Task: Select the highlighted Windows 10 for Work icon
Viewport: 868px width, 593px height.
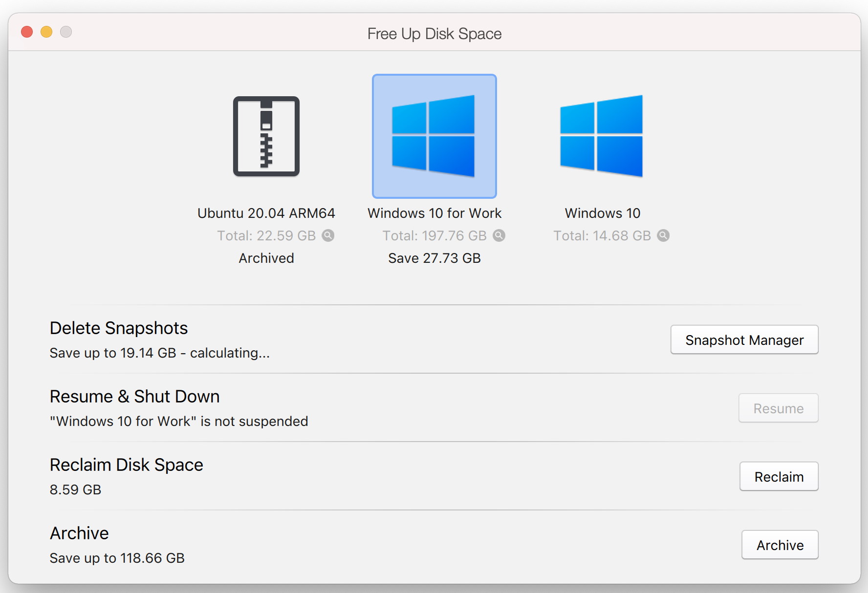Action: click(x=434, y=136)
